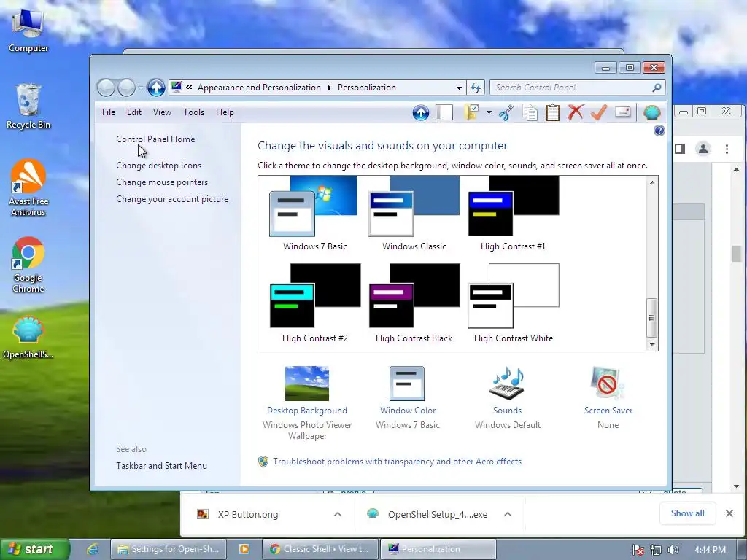747x560 pixels.
Task: Open the OpenShellSetup exe download options chevron
Action: pos(508,514)
